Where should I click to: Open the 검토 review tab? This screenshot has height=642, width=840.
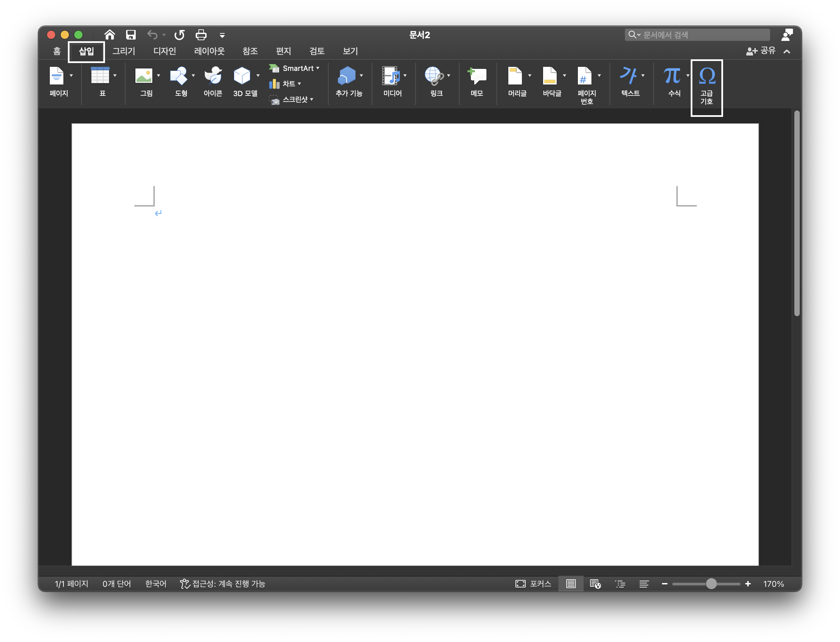317,51
